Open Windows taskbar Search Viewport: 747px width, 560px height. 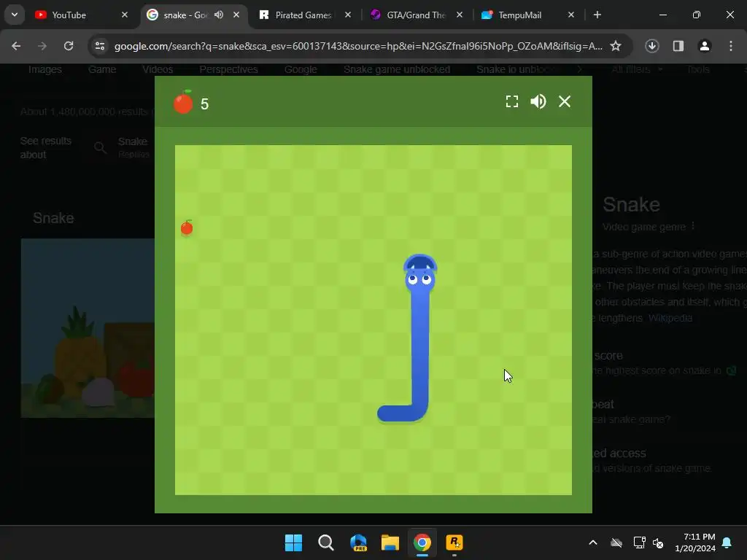326,542
